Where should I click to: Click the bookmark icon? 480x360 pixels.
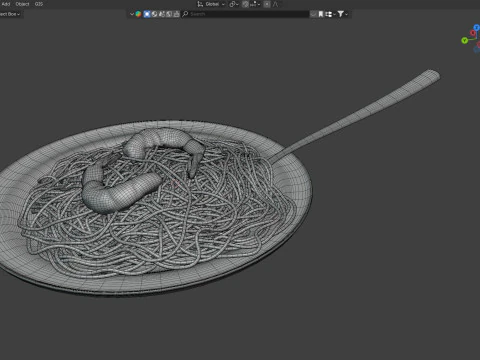[x=321, y=14]
